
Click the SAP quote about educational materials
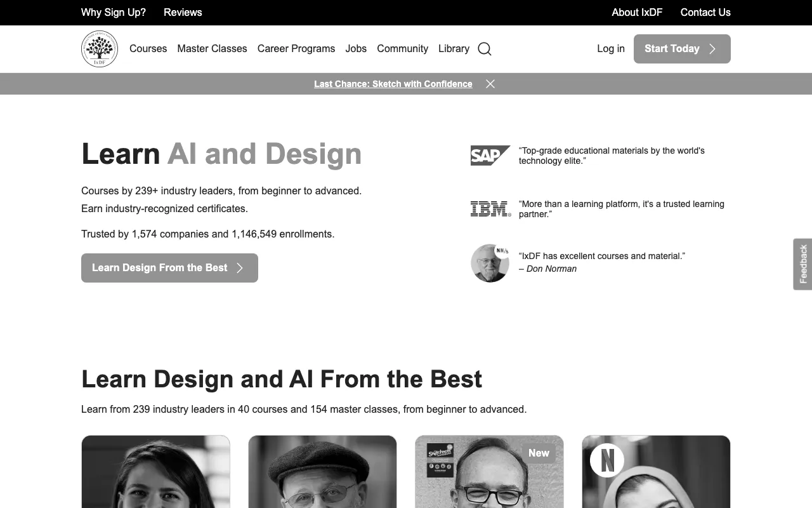pyautogui.click(x=612, y=156)
